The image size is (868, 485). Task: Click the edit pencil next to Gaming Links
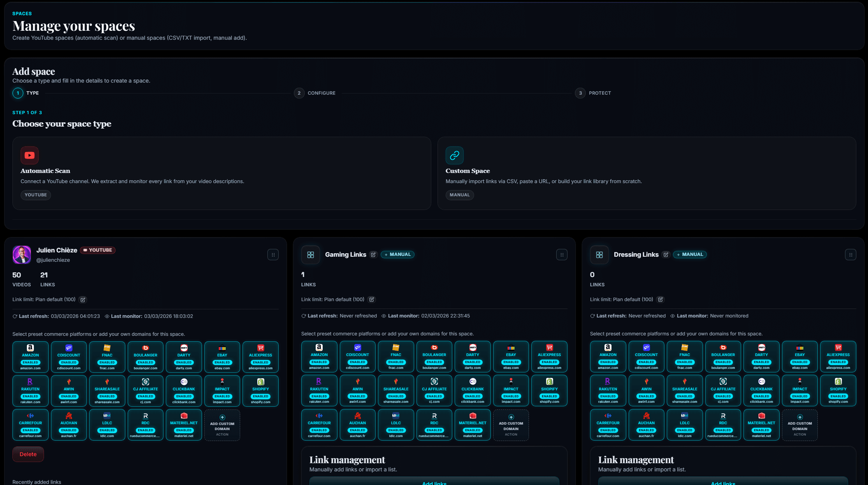tap(373, 254)
